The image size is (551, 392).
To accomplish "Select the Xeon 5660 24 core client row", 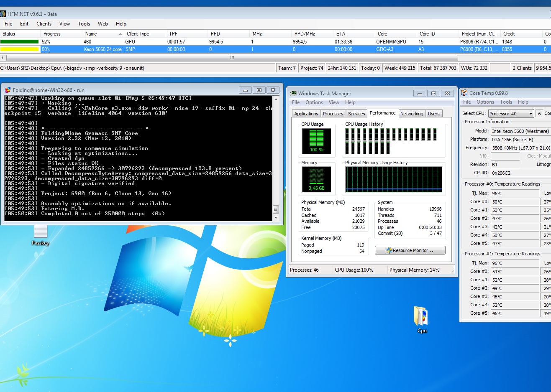I will pyautogui.click(x=275, y=49).
